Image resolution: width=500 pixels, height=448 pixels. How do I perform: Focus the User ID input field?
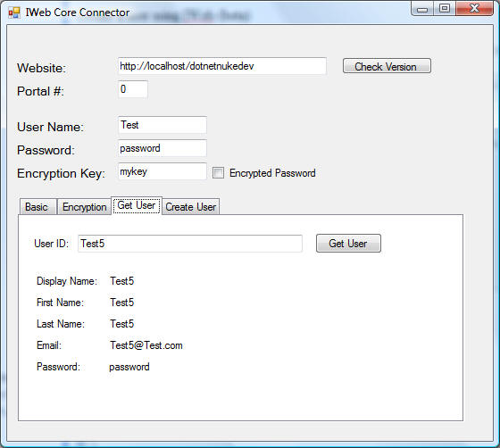[x=190, y=244]
